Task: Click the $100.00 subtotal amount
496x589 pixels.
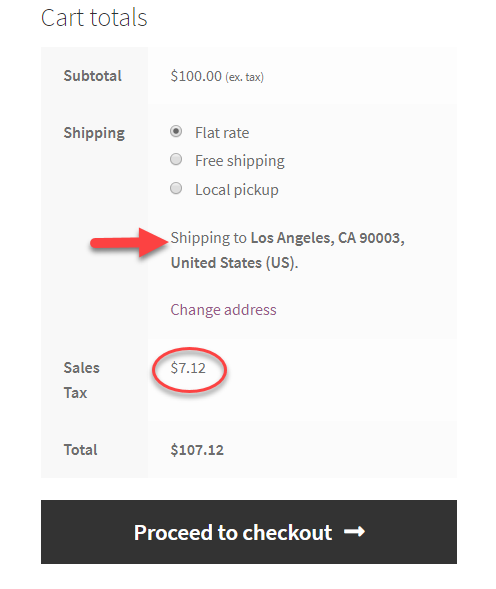Action: [196, 76]
